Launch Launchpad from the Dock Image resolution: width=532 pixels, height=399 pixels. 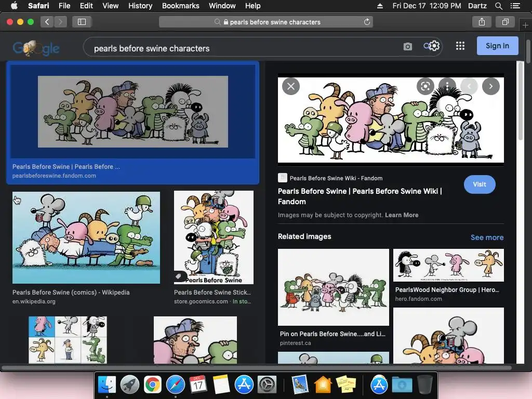click(129, 385)
